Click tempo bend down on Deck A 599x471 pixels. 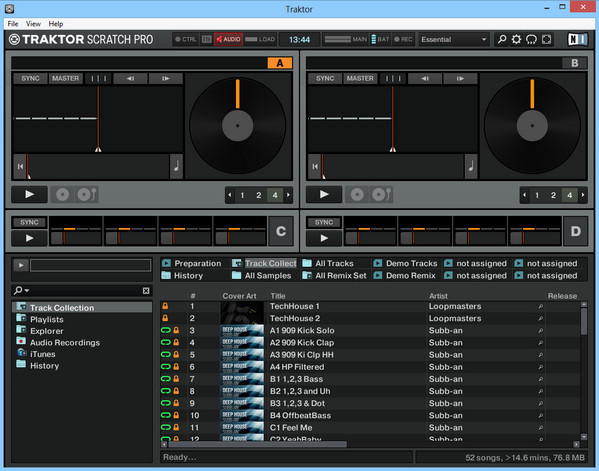[130, 78]
